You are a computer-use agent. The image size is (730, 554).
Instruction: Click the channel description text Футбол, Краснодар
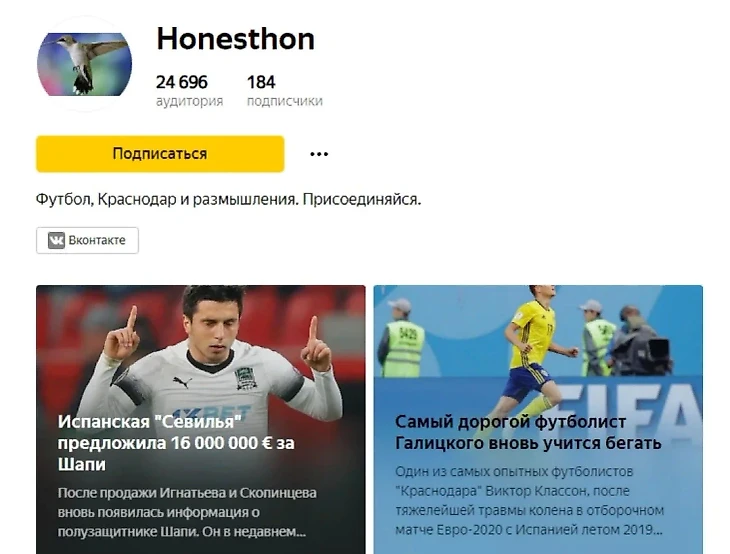228,200
